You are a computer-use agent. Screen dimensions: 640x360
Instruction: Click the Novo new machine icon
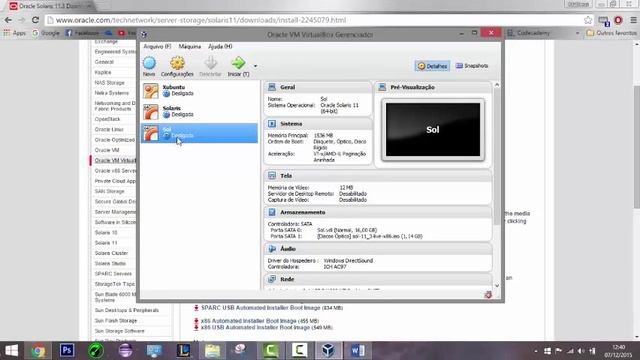(149, 63)
